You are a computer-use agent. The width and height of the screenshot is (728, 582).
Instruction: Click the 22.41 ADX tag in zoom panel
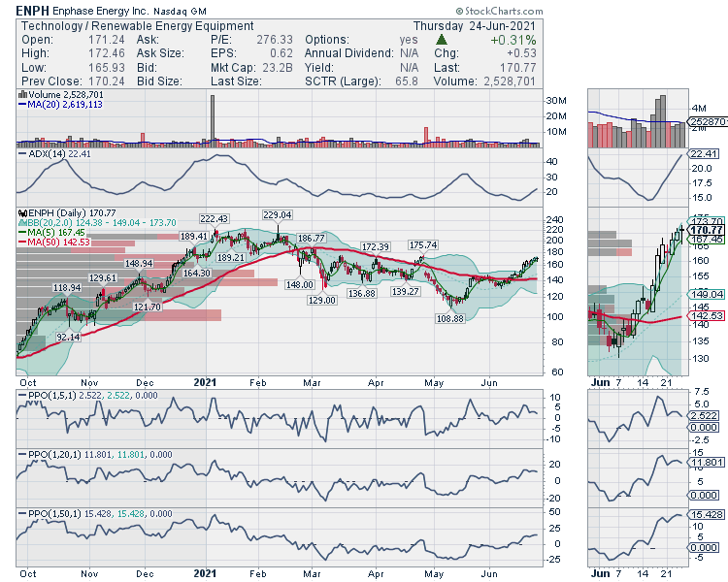pos(704,153)
